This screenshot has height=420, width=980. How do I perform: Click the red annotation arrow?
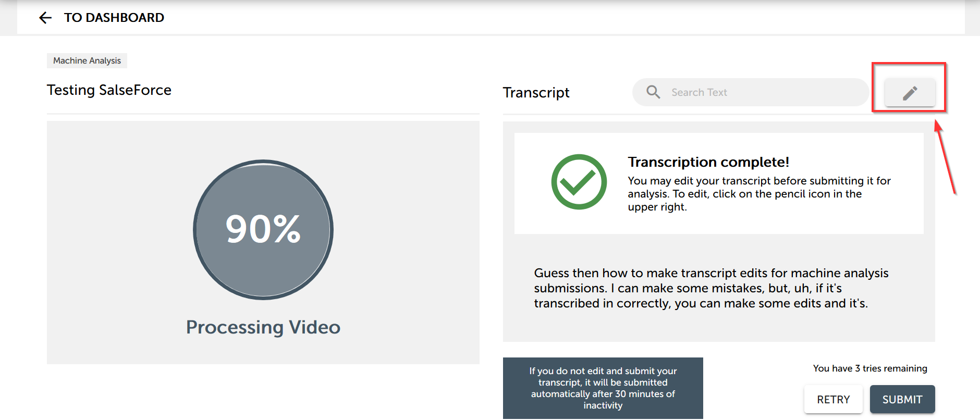[x=945, y=156]
